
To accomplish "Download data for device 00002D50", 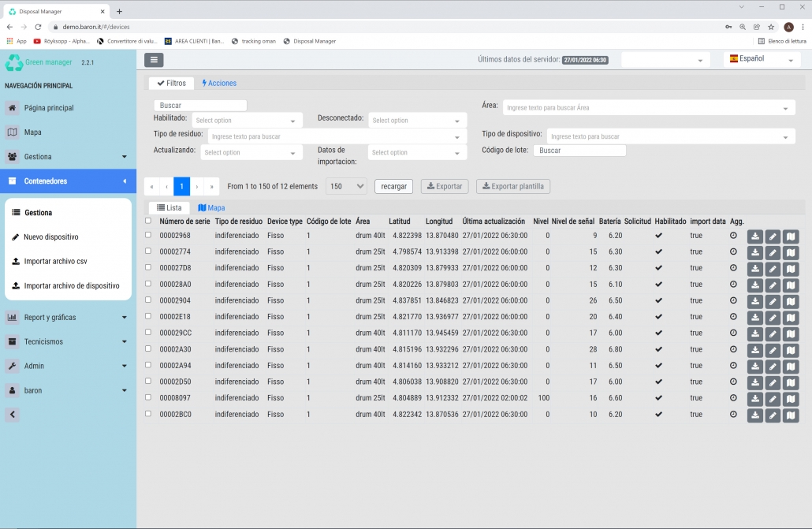I will tap(755, 382).
